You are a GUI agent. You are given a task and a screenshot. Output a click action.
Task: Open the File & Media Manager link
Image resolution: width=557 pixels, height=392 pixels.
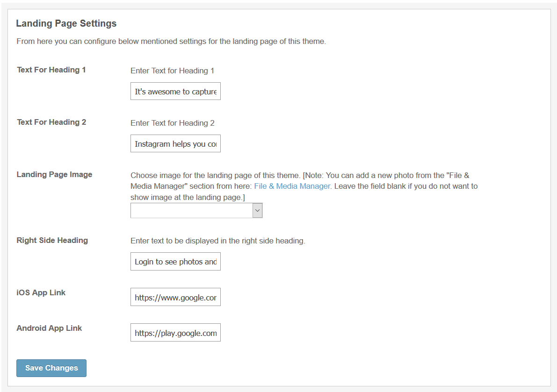[x=292, y=186]
